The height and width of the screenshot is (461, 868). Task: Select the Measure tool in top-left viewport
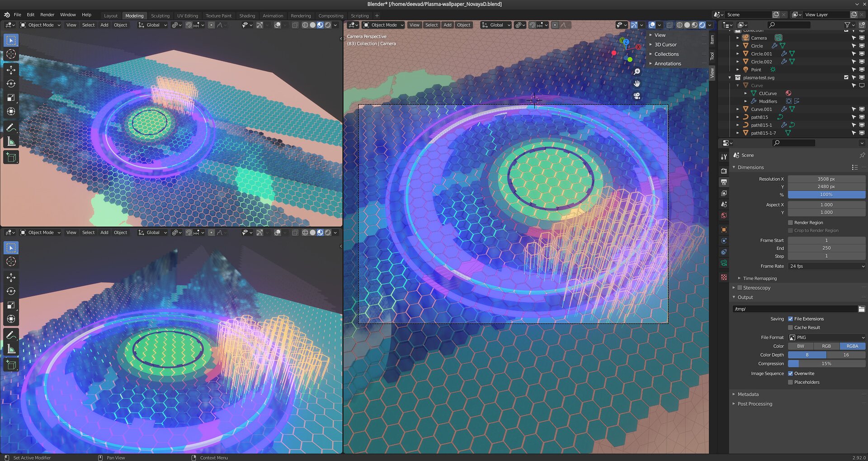(x=11, y=142)
